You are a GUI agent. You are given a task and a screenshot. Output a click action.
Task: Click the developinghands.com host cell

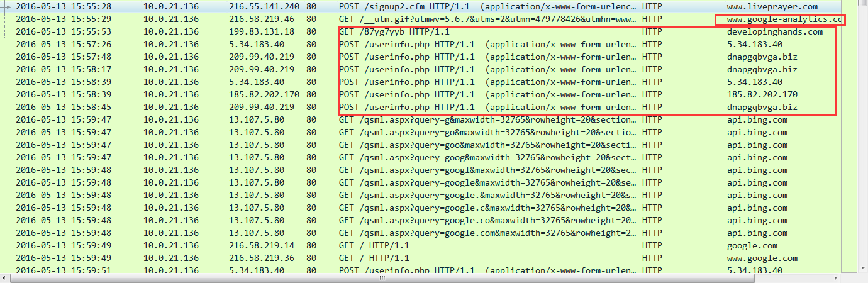pyautogui.click(x=774, y=31)
